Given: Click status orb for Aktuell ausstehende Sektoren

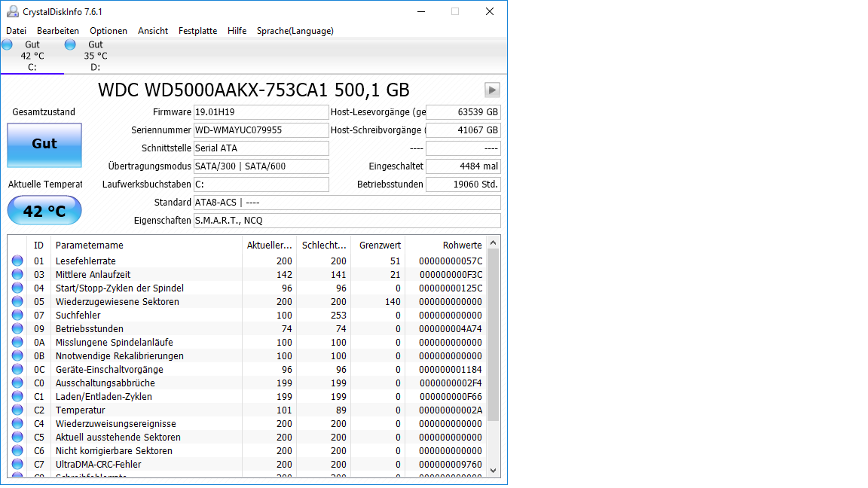Looking at the screenshot, I should pyautogui.click(x=18, y=437).
